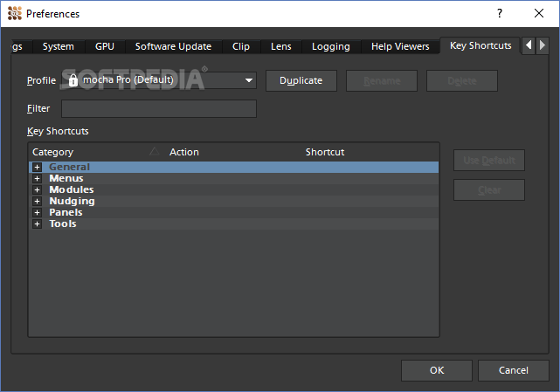Switch to the Logging tab
Screen dimensions: 560x392
(331, 46)
